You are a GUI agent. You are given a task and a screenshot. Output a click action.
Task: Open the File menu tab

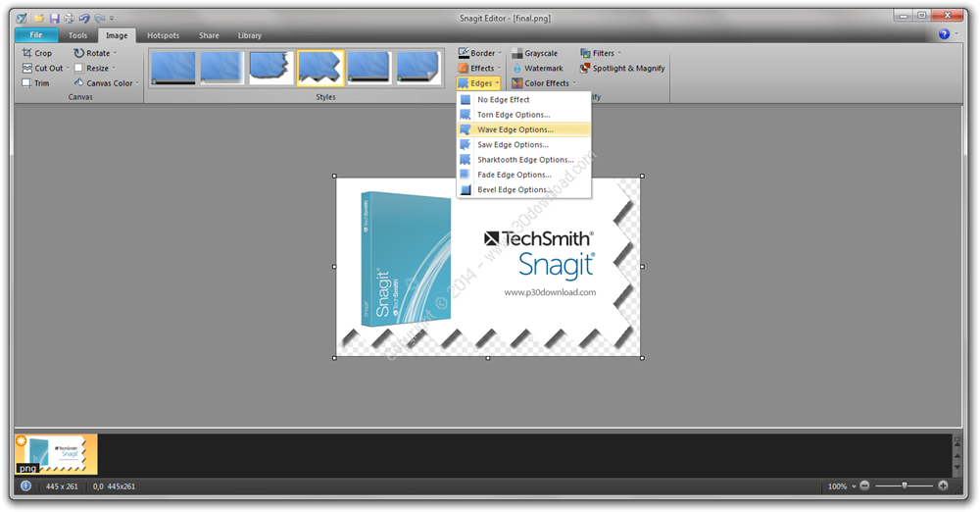click(36, 35)
